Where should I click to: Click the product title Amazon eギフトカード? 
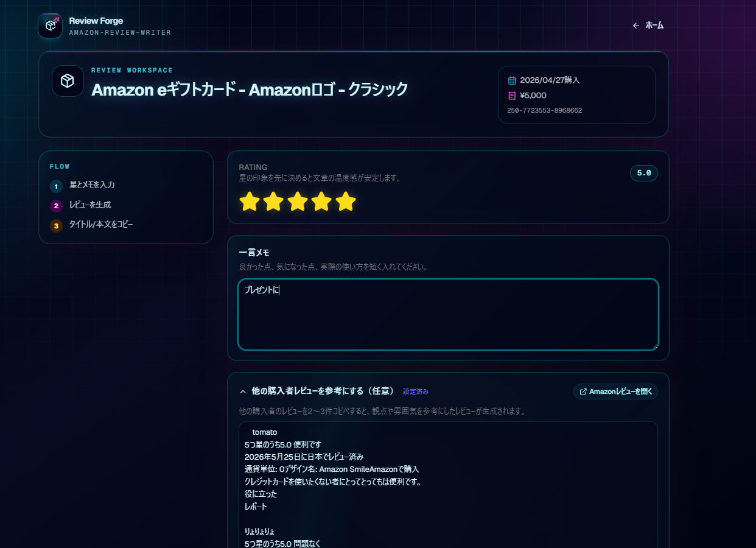point(250,90)
